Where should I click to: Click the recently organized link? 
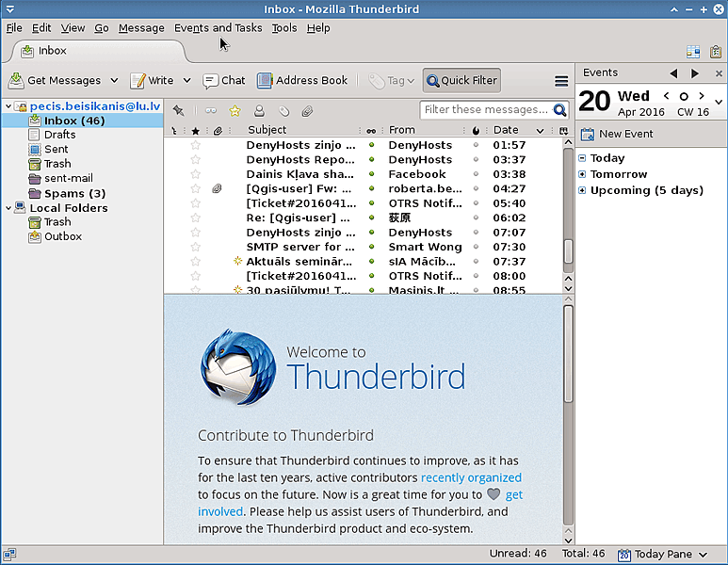click(x=471, y=477)
